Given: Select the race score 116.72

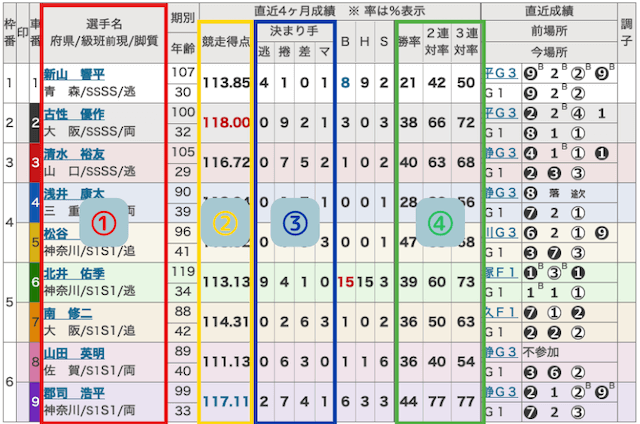Looking at the screenshot, I should point(226,162).
